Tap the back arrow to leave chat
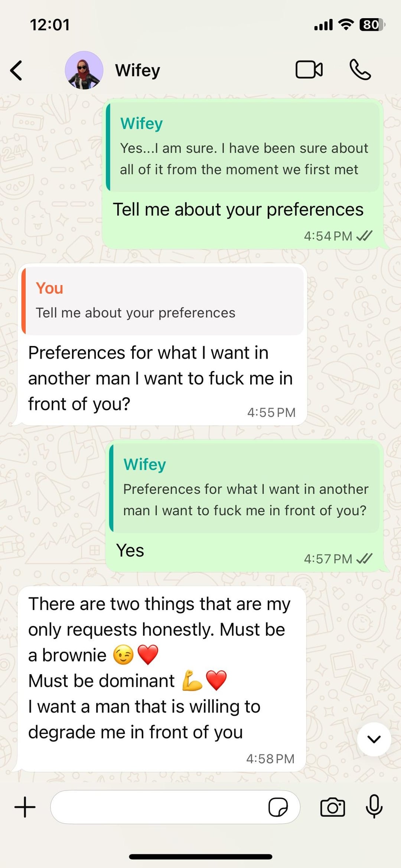401x868 pixels. coord(16,70)
